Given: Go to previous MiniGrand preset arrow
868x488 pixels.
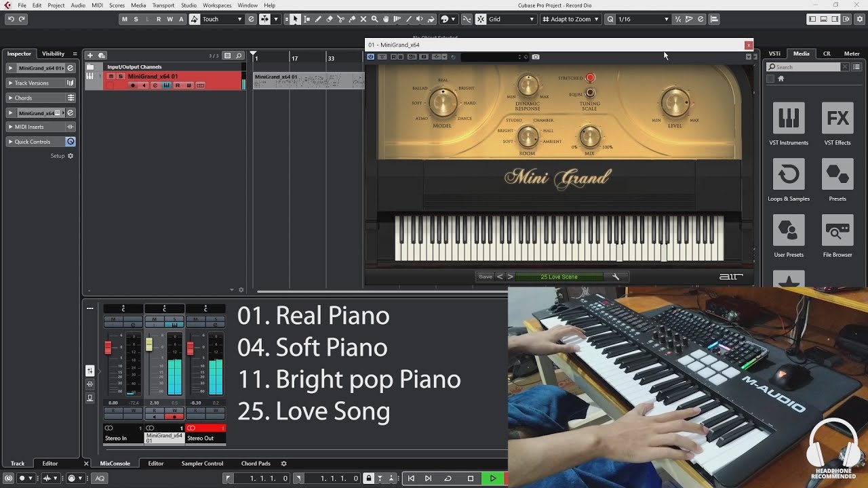Looking at the screenshot, I should click(500, 277).
